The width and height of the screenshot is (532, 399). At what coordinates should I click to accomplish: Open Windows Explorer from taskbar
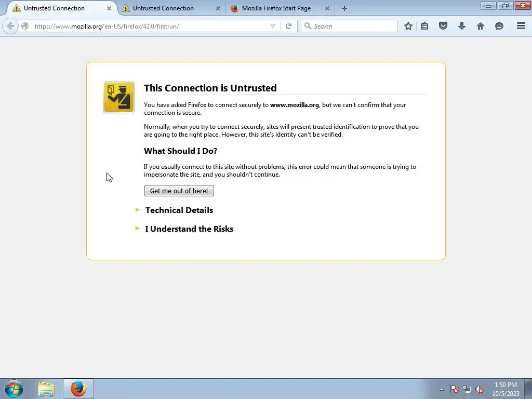click(46, 389)
